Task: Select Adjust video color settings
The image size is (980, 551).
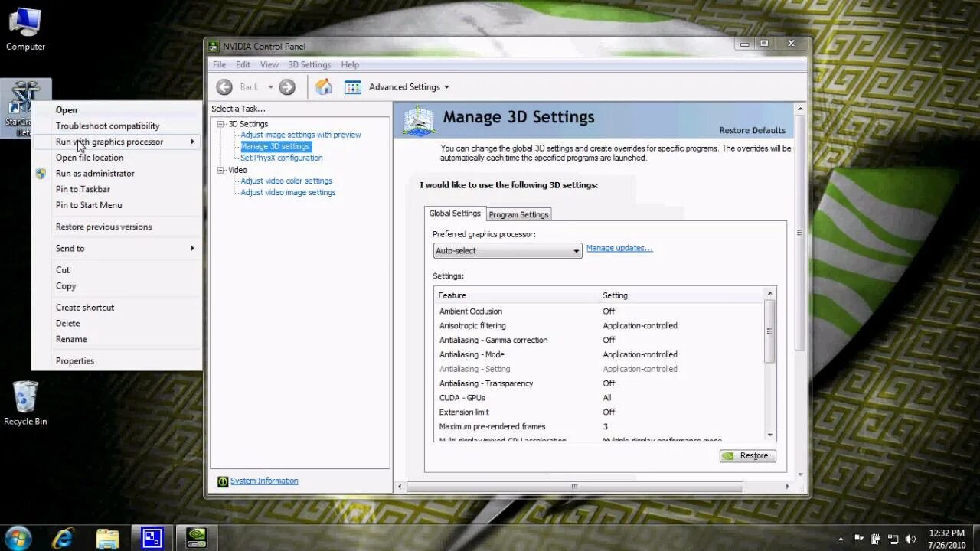Action: point(286,181)
